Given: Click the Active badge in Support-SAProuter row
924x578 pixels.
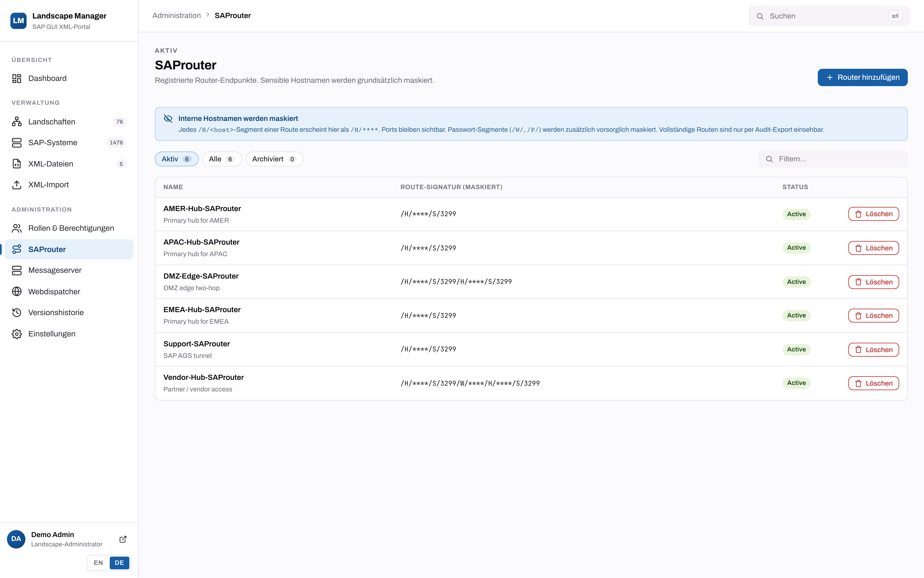Looking at the screenshot, I should pos(796,349).
